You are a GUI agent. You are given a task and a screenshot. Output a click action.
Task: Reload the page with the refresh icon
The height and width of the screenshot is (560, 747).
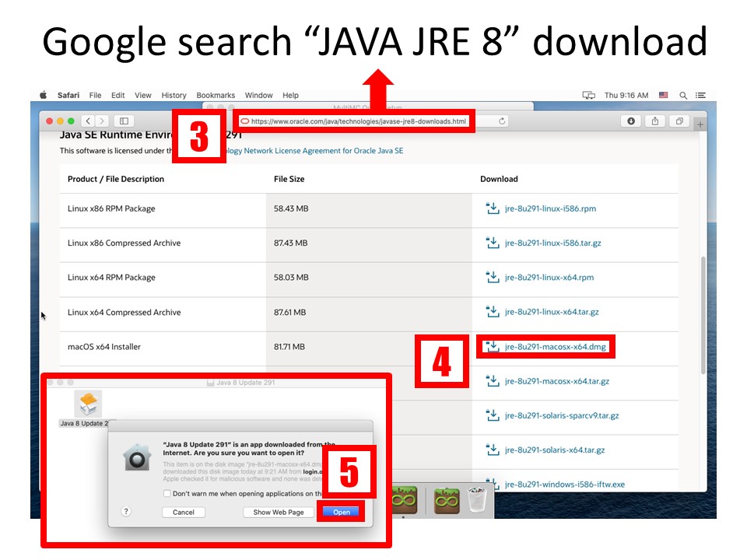[x=502, y=121]
